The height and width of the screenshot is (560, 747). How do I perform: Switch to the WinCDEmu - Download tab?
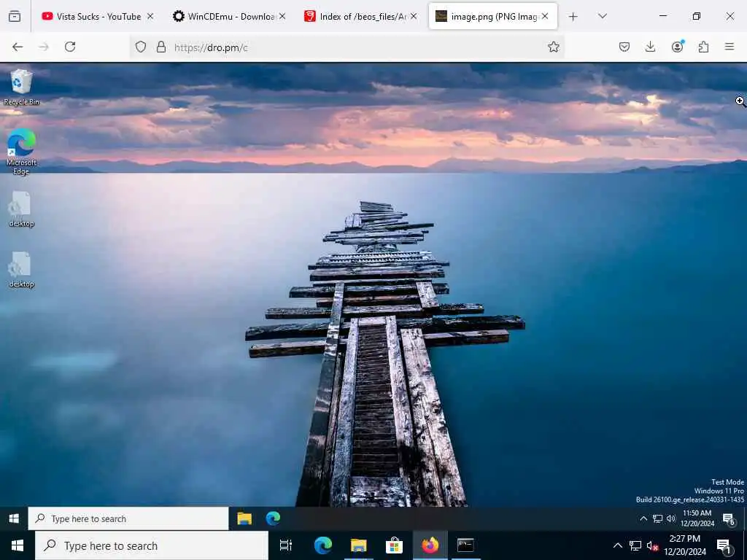[x=231, y=16]
